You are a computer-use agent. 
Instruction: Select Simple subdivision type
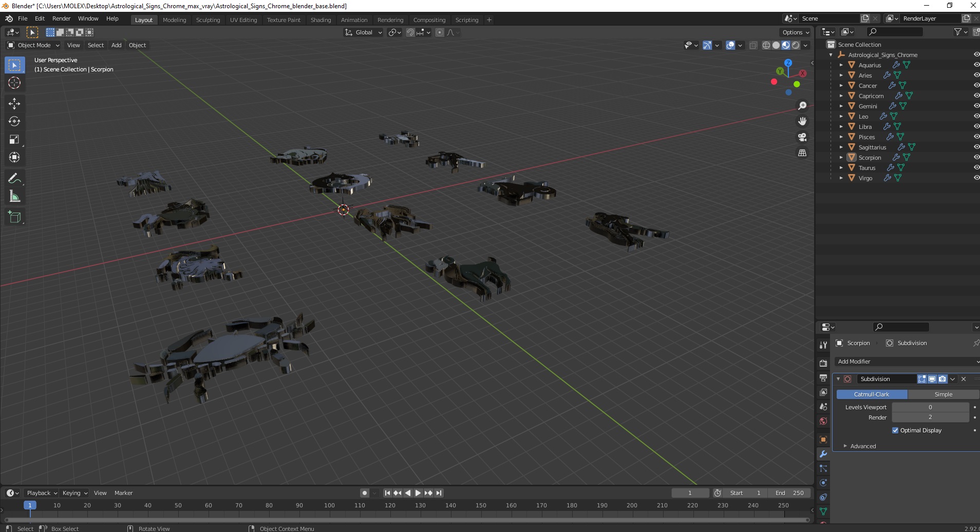pyautogui.click(x=944, y=394)
